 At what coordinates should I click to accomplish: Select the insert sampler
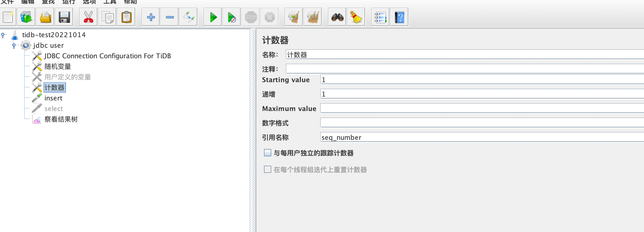(53, 98)
